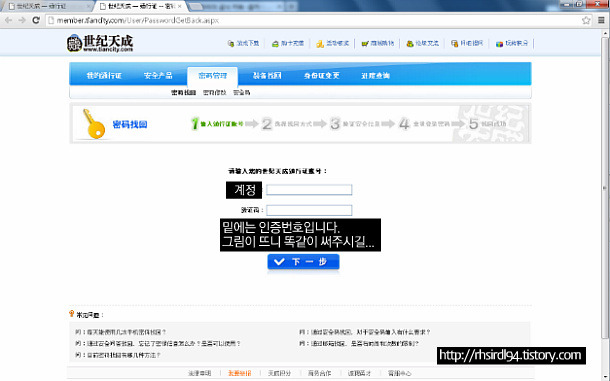Select the 身份证变更 navigation tab
Image resolution: width=610 pixels, height=381 pixels.
[x=322, y=75]
